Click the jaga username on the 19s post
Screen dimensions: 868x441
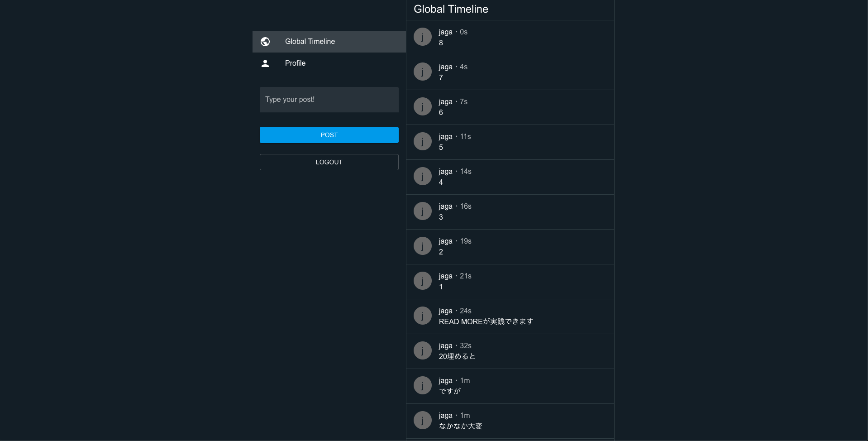tap(446, 241)
